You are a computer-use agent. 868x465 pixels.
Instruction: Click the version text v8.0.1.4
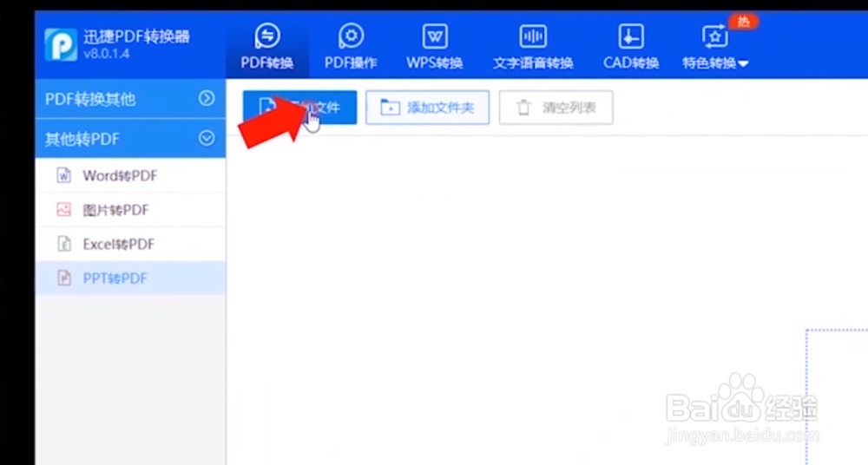click(x=107, y=54)
